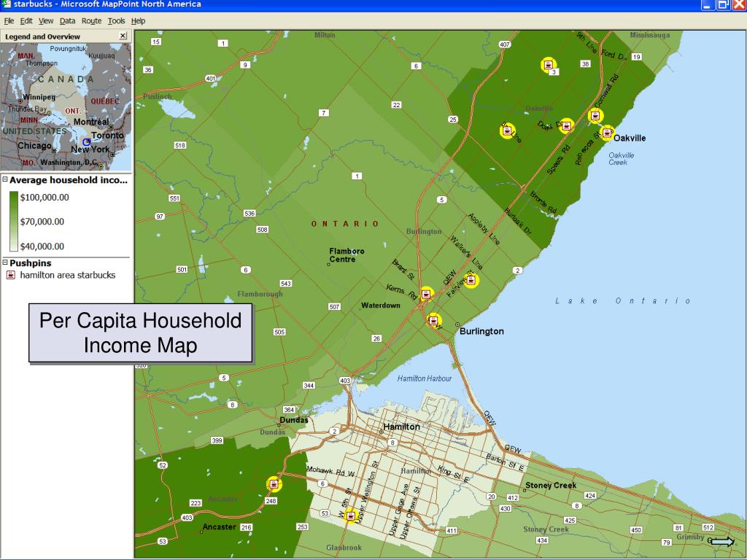Open the File menu
Screen dimensions: 747x560
9,21
